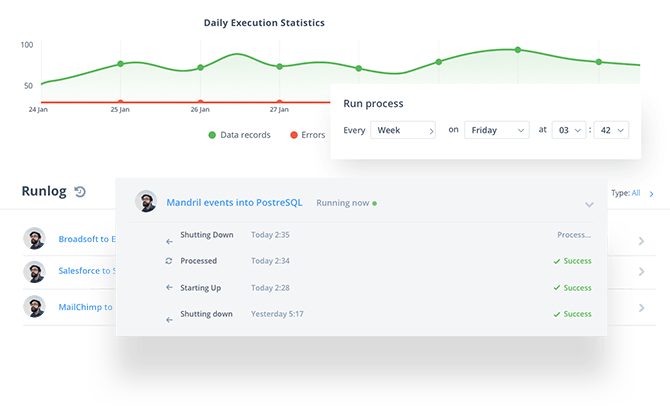Open the MailChimp to link

tap(85, 307)
